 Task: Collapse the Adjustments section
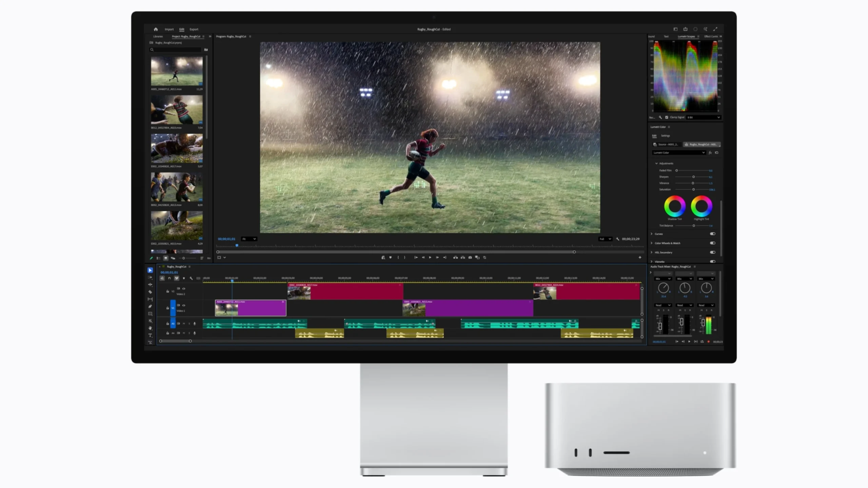pos(656,163)
